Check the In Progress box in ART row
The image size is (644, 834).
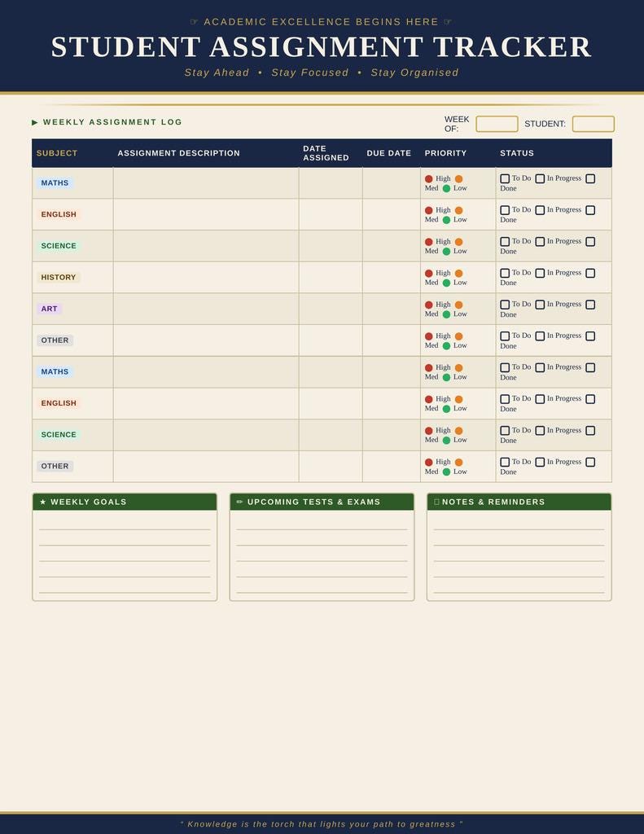click(x=540, y=305)
